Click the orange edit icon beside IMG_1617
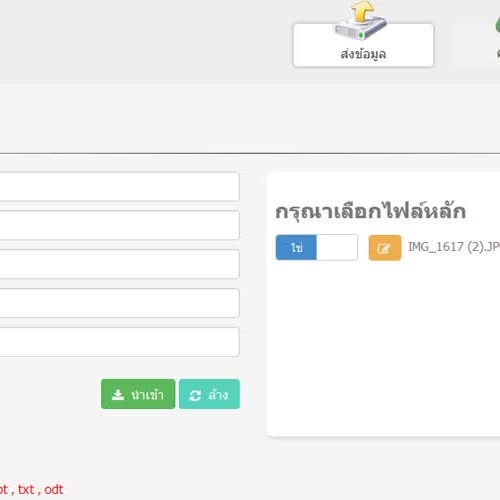This screenshot has height=500, width=500. pos(385,248)
